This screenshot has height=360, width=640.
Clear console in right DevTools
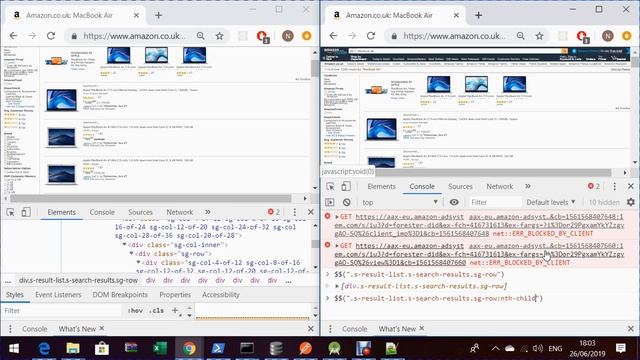pos(347,202)
